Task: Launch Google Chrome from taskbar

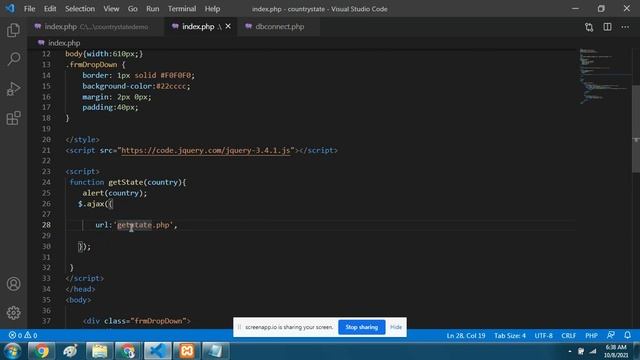Action: 41,351
